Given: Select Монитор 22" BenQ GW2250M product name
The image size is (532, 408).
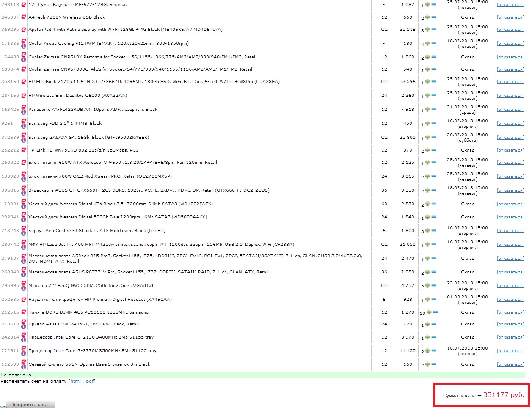Looking at the screenshot, I should [x=91, y=286].
